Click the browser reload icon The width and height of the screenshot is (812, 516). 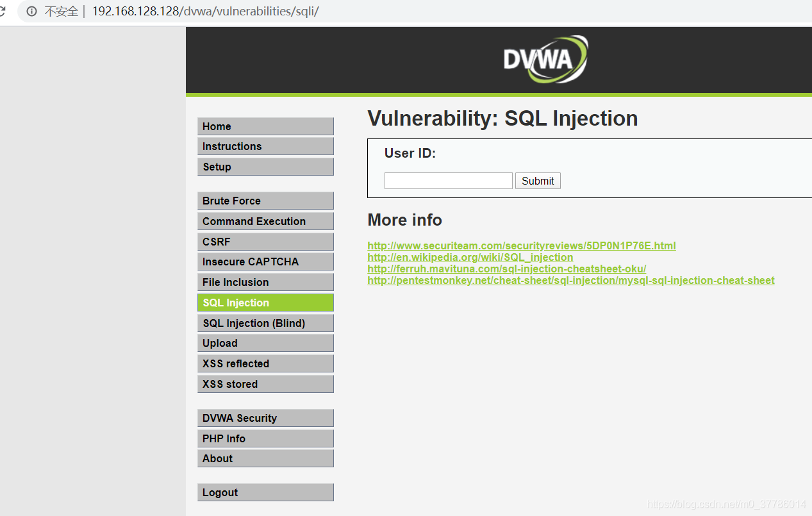(2, 12)
